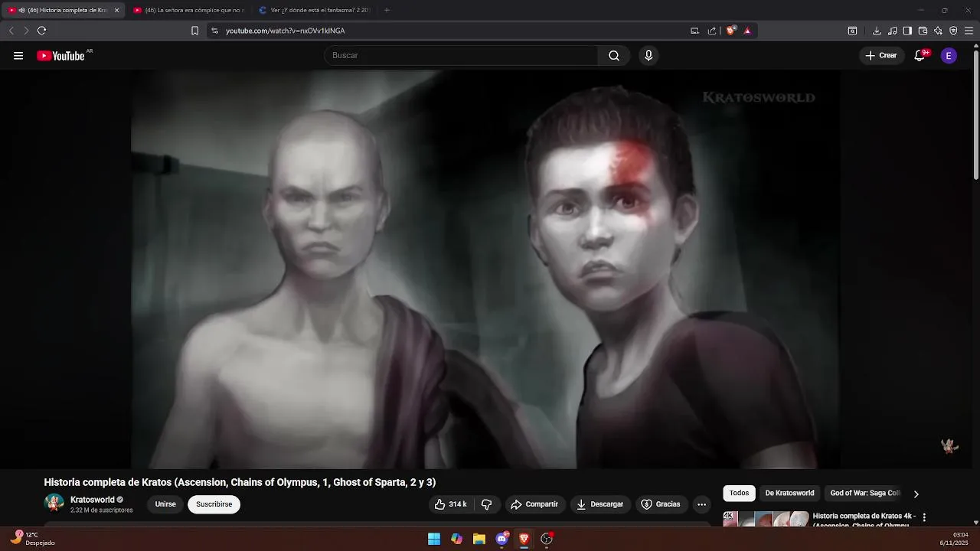Like the video (314 k)

450,504
